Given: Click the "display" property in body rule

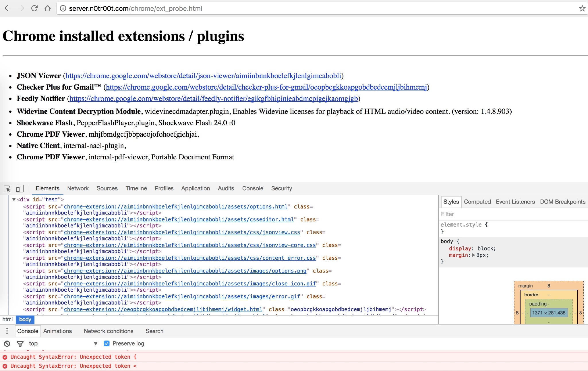Looking at the screenshot, I should 460,249.
